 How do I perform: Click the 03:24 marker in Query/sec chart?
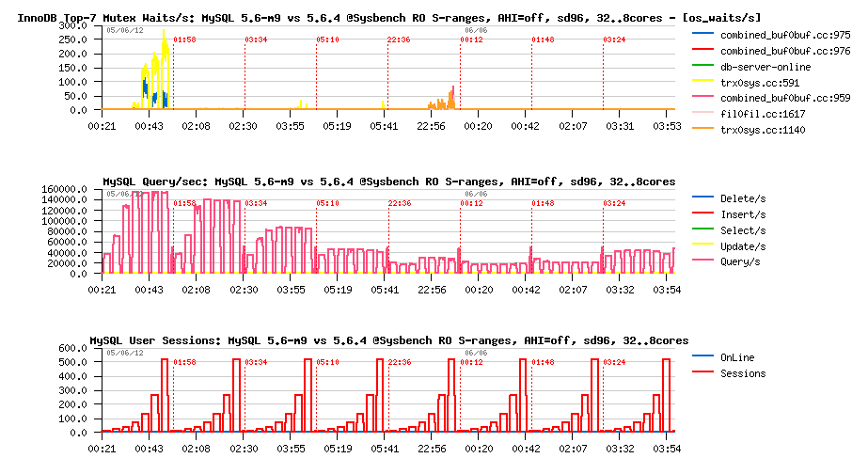614,204
